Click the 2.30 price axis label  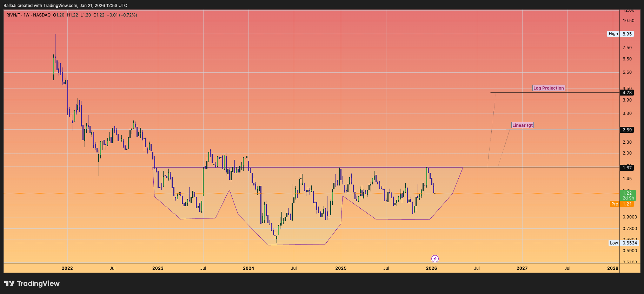[x=627, y=142]
